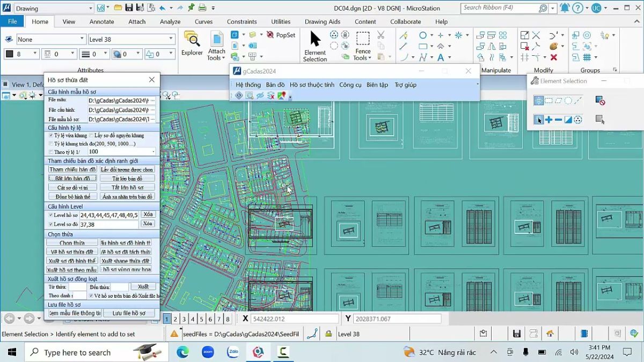
Task: Open the Level 38 active level dropdown
Action: tap(131, 39)
